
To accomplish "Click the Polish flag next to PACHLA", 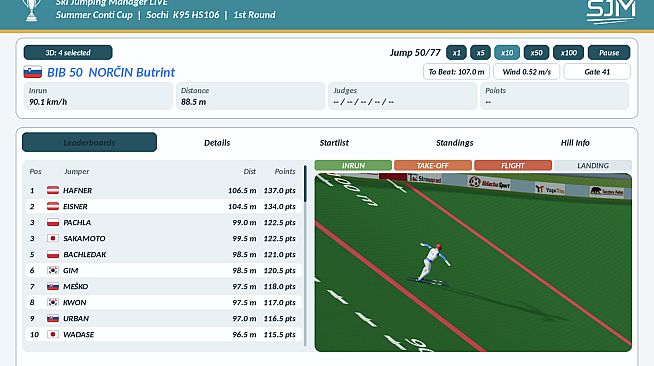I will 53,222.
